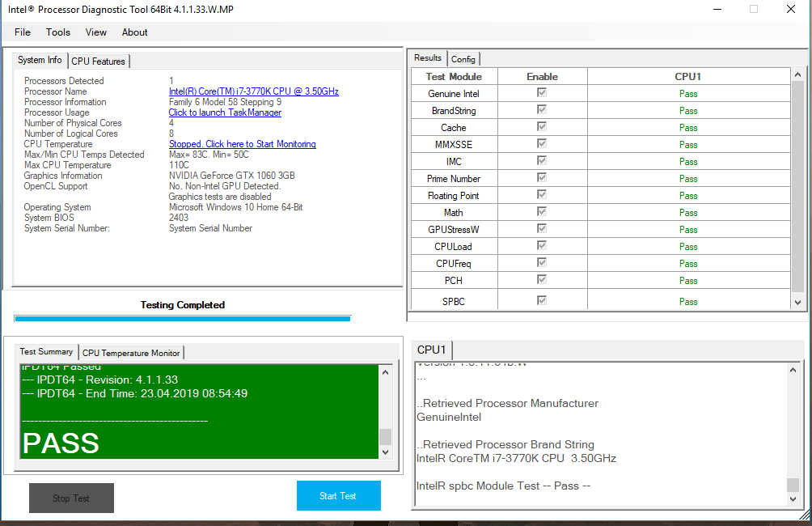Maximize the Processor Diagnostic Tool window

point(754,10)
